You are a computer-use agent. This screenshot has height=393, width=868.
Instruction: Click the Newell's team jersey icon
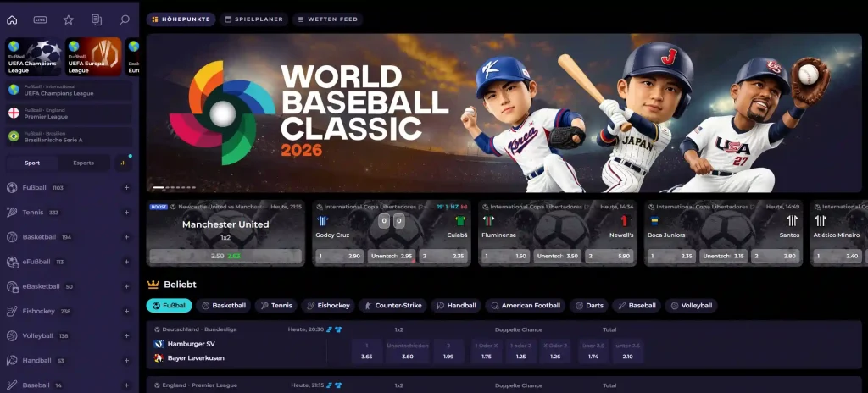pos(626,221)
